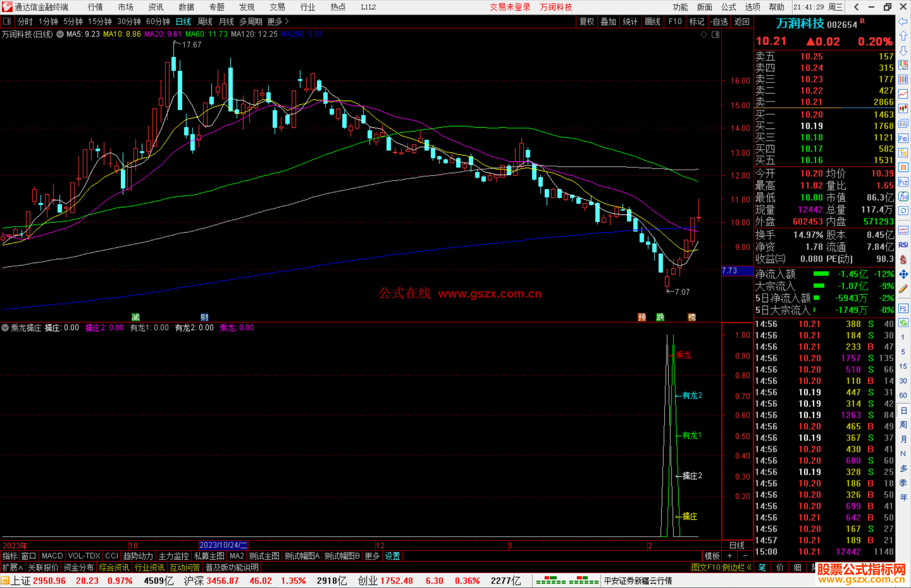Viewport: 911px width, 588px height.
Task: Toggle the split-window icon left of 分时
Action: (7, 21)
